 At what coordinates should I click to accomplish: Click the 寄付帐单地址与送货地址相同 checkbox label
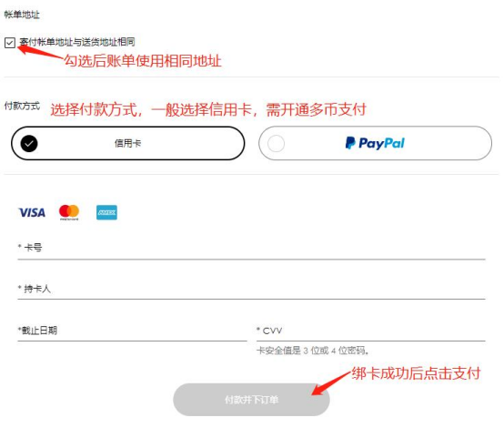(x=77, y=42)
